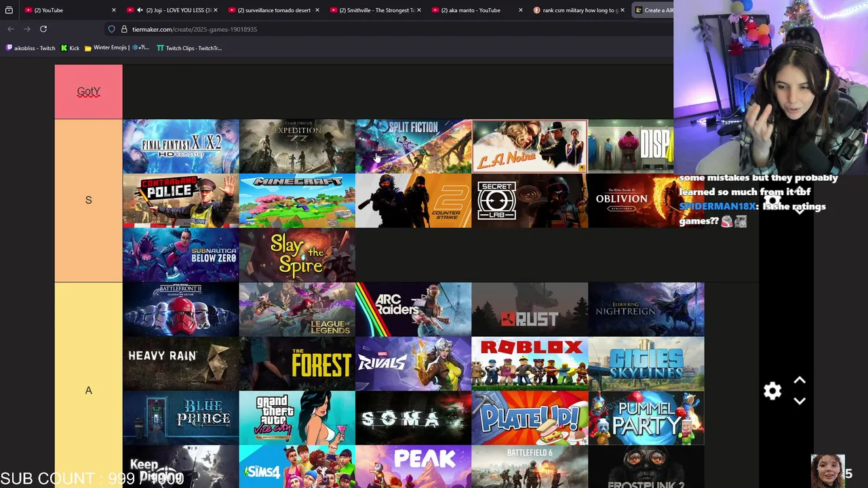Image resolution: width=868 pixels, height=488 pixels.
Task: Select the Contraband Police tile
Action: [181, 201]
